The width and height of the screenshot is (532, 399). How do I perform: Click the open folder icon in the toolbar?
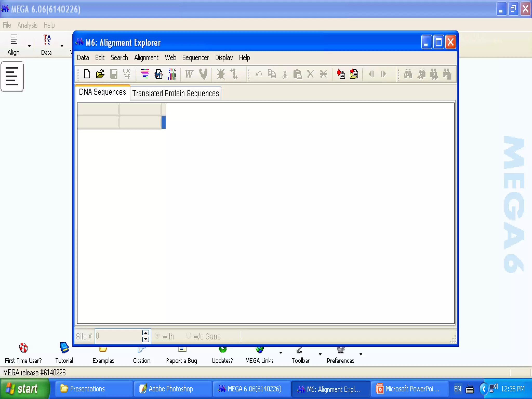pyautogui.click(x=100, y=74)
